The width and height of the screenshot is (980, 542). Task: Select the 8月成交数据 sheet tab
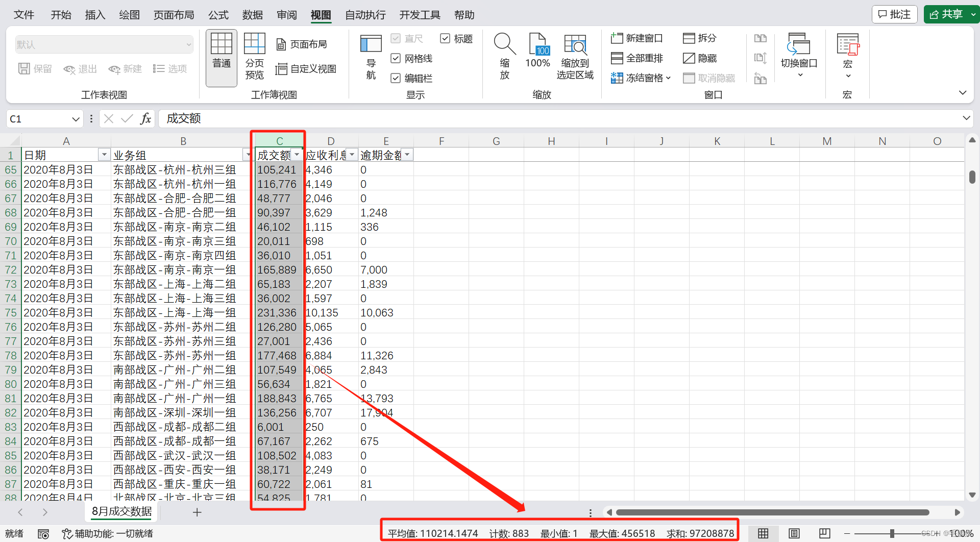point(121,511)
